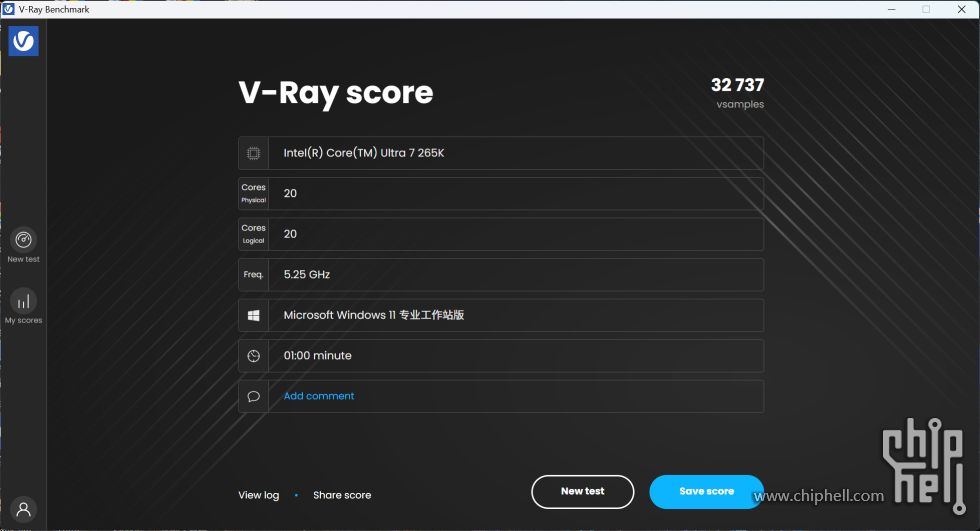Image resolution: width=980 pixels, height=531 pixels.
Task: Click the Windows logo icon in OS row
Action: (253, 315)
